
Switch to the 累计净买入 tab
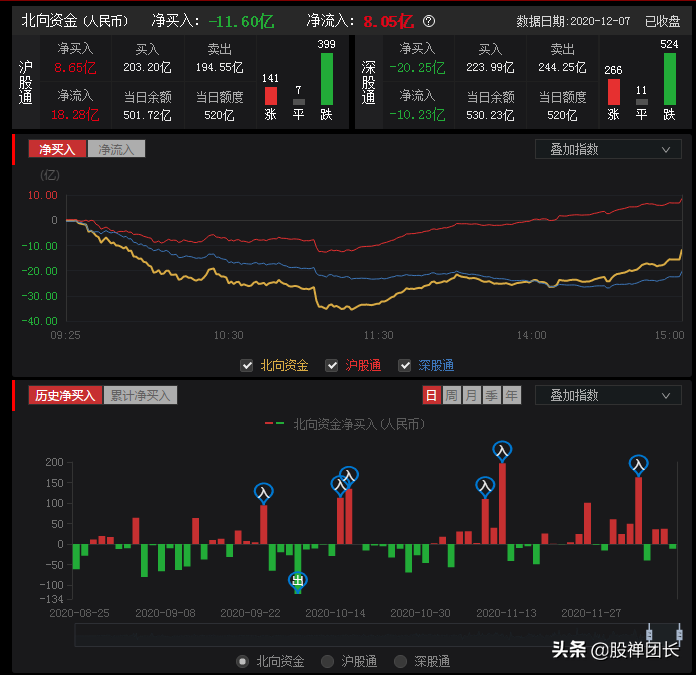pos(141,395)
